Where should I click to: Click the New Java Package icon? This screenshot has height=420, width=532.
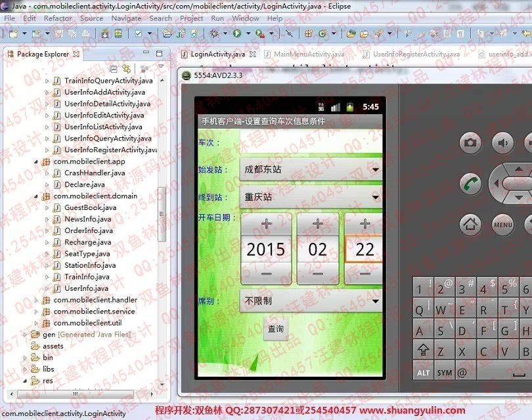click(x=309, y=33)
